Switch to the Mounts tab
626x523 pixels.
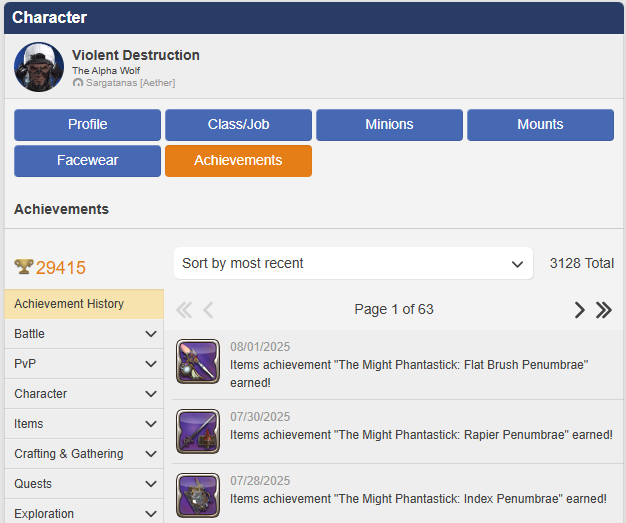540,125
